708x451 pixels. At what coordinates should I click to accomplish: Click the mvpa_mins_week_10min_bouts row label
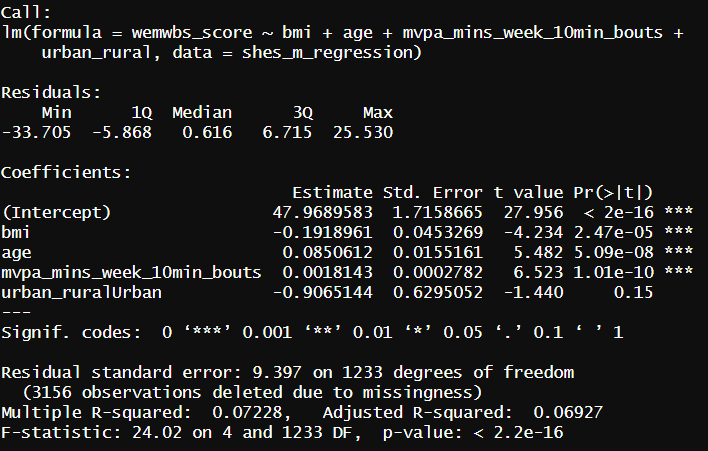point(132,272)
